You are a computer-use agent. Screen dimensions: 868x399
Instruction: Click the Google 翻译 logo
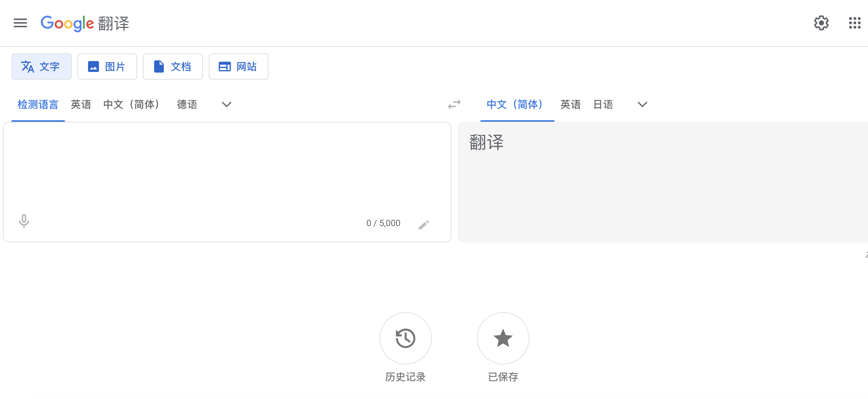click(85, 23)
